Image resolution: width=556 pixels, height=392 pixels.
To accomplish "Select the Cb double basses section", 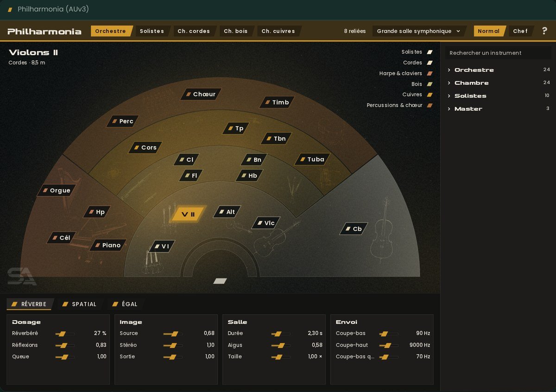I will 354,229.
